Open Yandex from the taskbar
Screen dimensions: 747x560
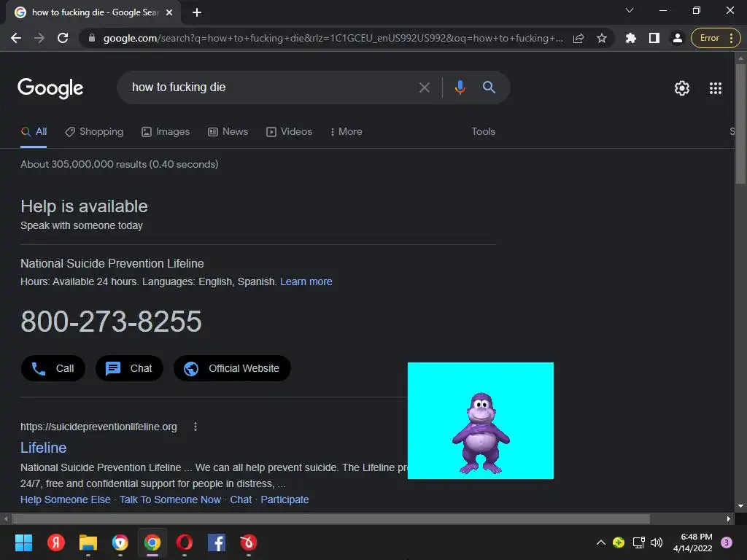click(56, 542)
